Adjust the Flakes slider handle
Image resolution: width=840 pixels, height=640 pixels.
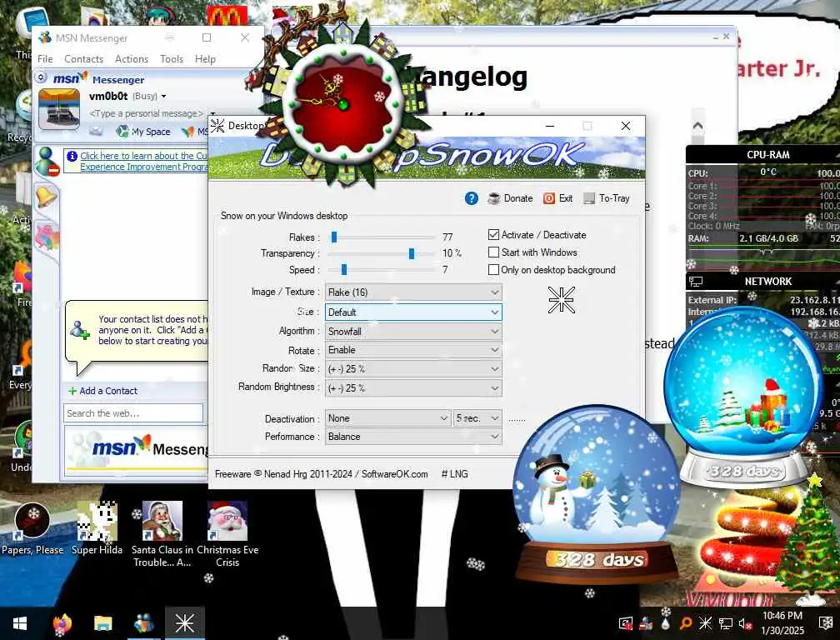coord(333,237)
